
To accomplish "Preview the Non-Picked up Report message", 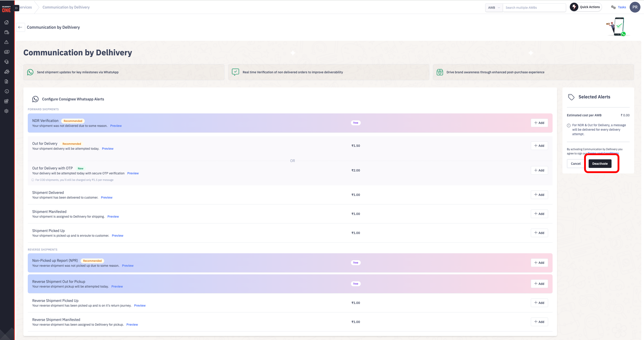I will tap(127, 266).
